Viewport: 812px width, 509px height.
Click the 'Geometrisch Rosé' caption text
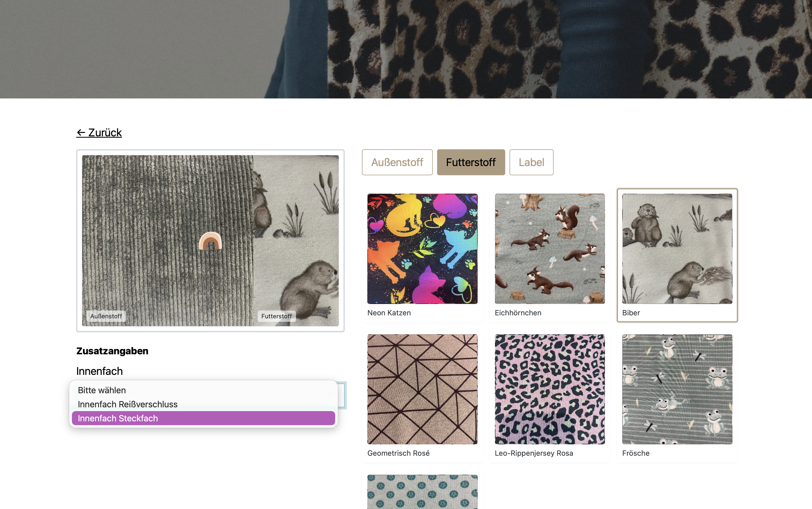click(x=398, y=453)
